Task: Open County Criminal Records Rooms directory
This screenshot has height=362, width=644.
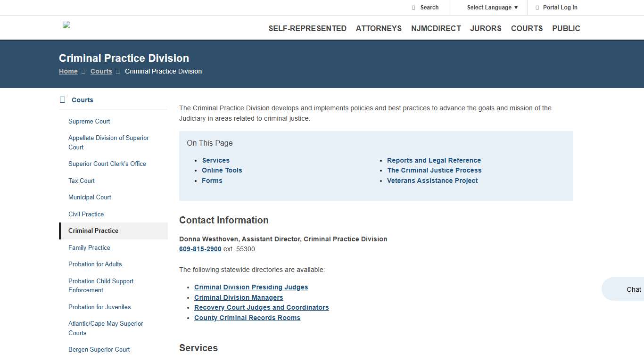Action: pos(247,318)
